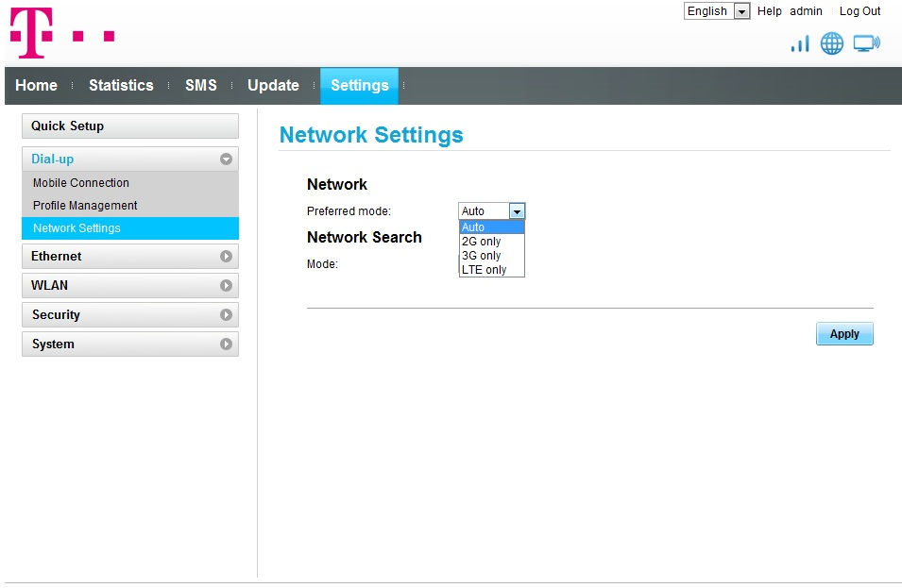Go to the Home tab
The height and width of the screenshot is (588, 902).
click(36, 85)
